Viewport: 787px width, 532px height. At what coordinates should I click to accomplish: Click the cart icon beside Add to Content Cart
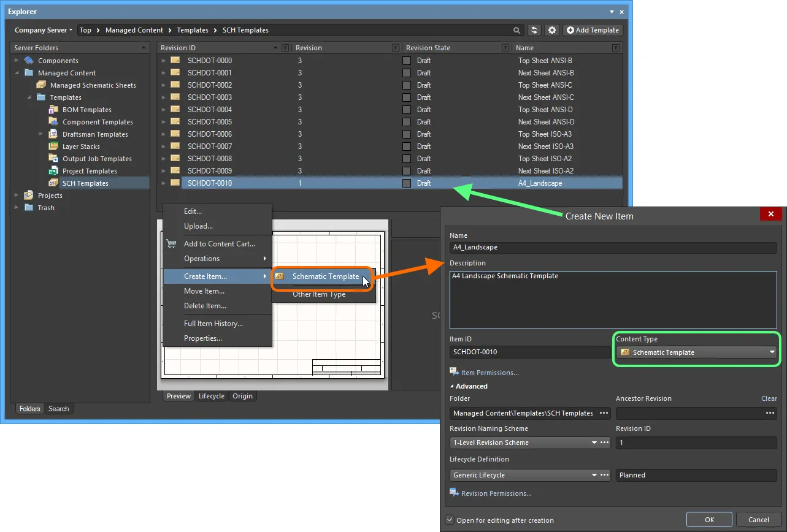[172, 243]
